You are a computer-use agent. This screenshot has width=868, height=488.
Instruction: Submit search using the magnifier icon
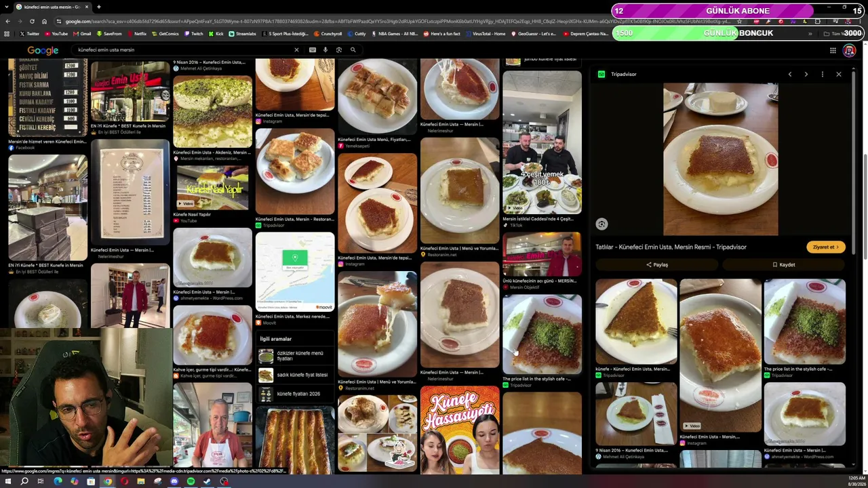click(x=353, y=49)
